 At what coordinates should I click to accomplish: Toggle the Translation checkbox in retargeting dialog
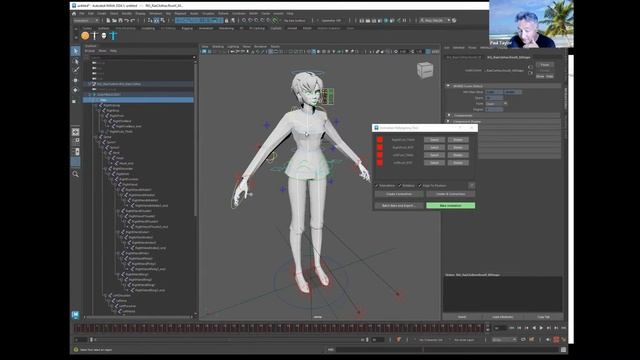tap(377, 186)
